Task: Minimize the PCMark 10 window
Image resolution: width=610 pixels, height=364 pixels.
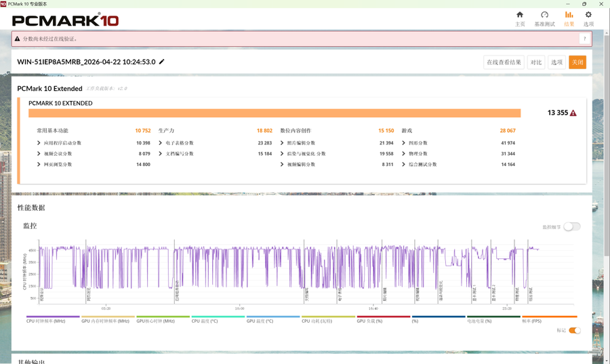Action: 568,4
